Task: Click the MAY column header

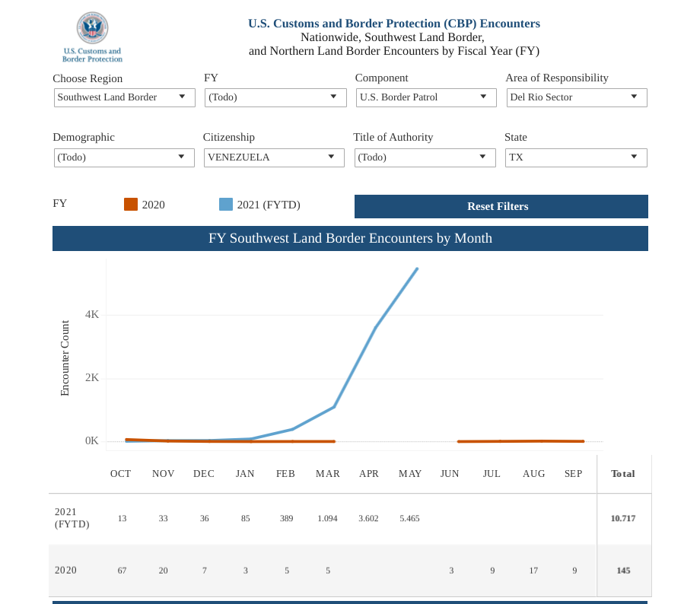Action: (x=410, y=474)
